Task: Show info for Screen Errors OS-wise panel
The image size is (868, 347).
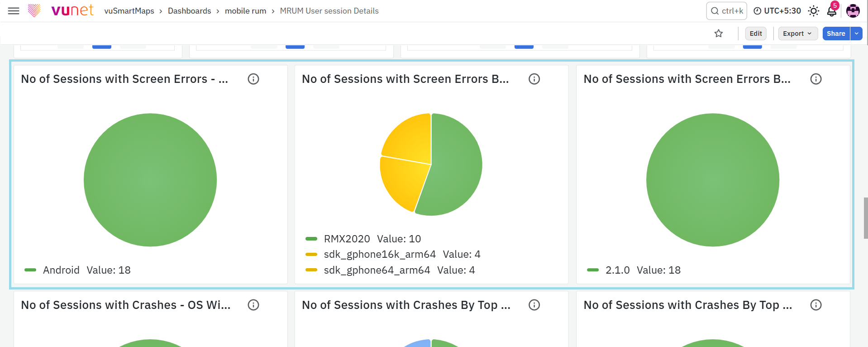Action: 253,79
